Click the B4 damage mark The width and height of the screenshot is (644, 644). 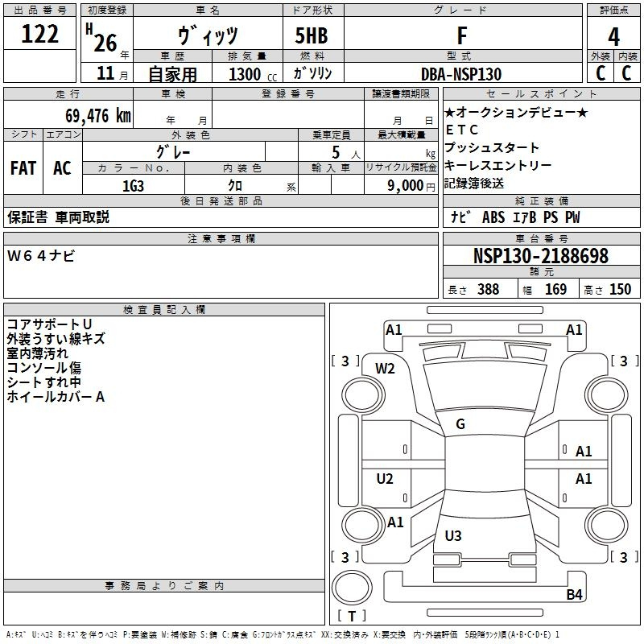pos(574,595)
